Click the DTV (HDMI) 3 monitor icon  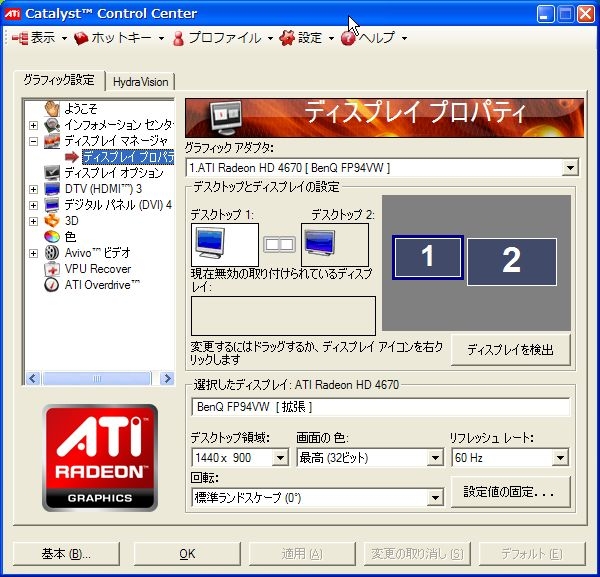tap(52, 189)
